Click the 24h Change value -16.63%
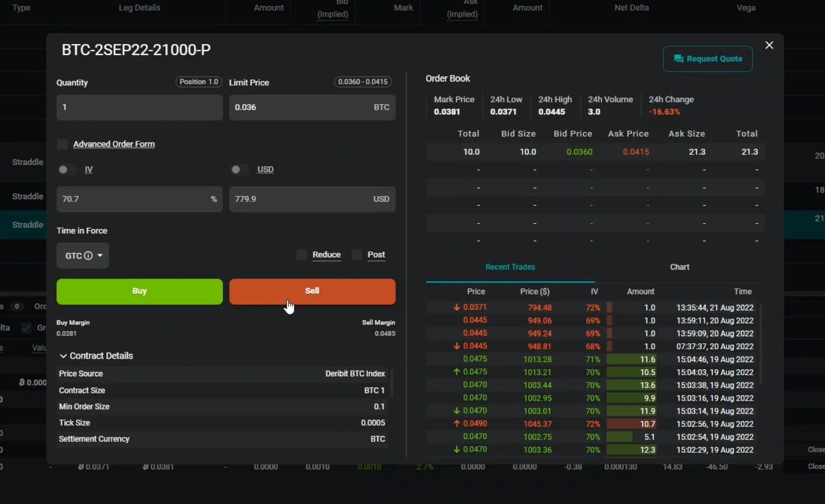Viewport: 825px width, 504px height. (664, 112)
